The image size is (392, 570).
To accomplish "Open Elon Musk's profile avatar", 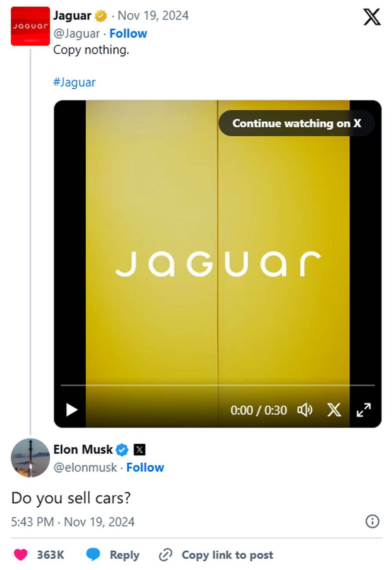I will coord(30,457).
